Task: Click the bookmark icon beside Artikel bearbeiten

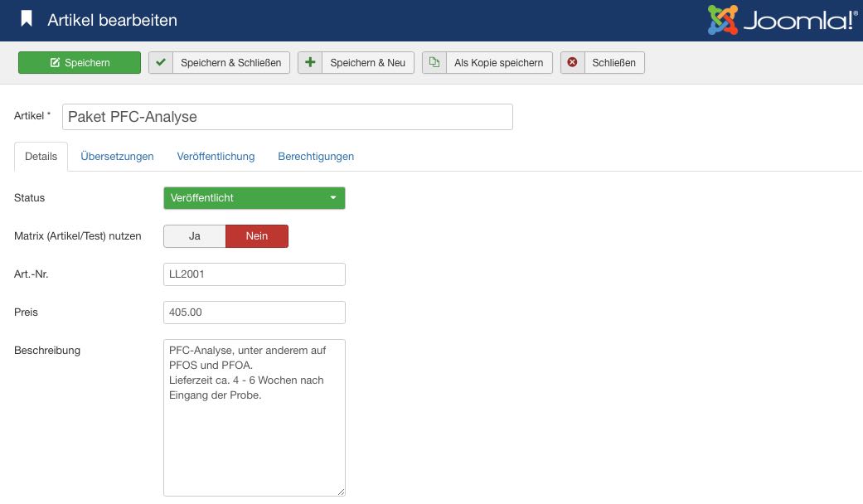Action: [x=27, y=19]
